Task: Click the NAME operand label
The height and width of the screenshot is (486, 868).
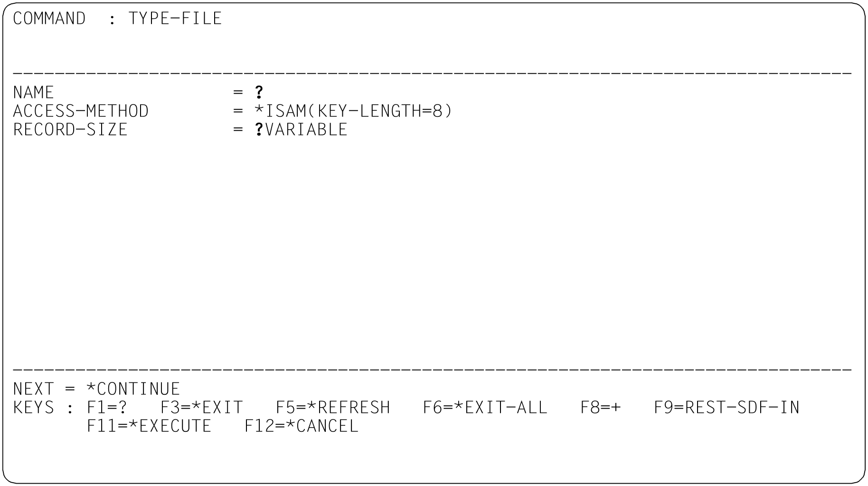Action: click(33, 92)
